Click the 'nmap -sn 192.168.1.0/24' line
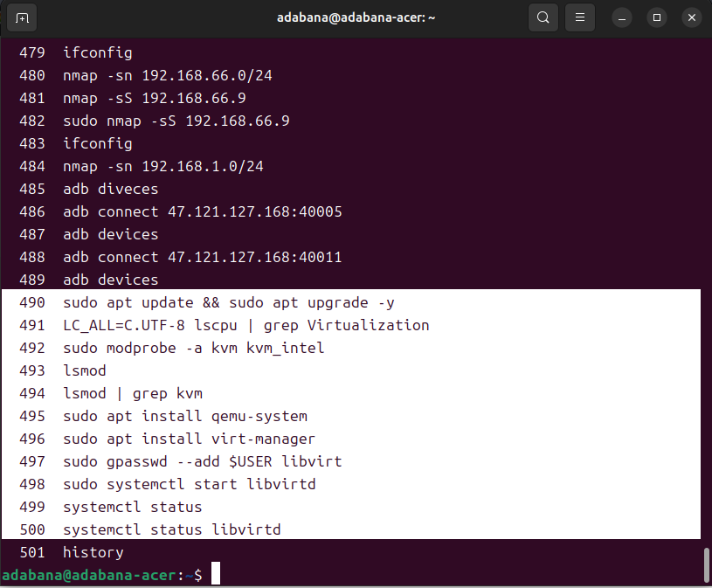 [x=162, y=166]
